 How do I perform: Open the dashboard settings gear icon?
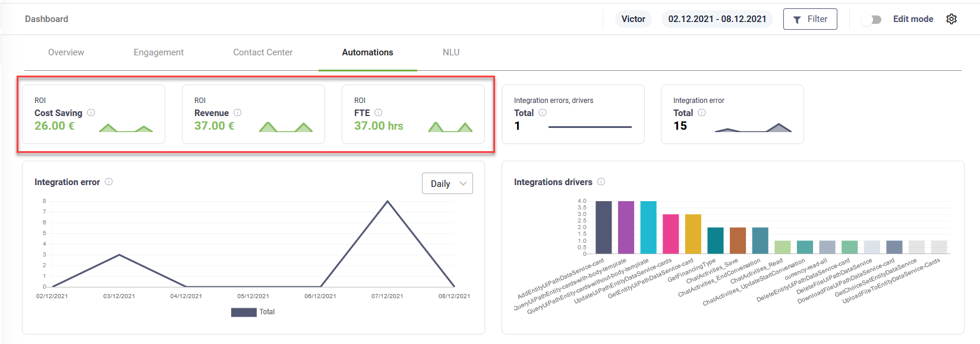click(x=951, y=19)
